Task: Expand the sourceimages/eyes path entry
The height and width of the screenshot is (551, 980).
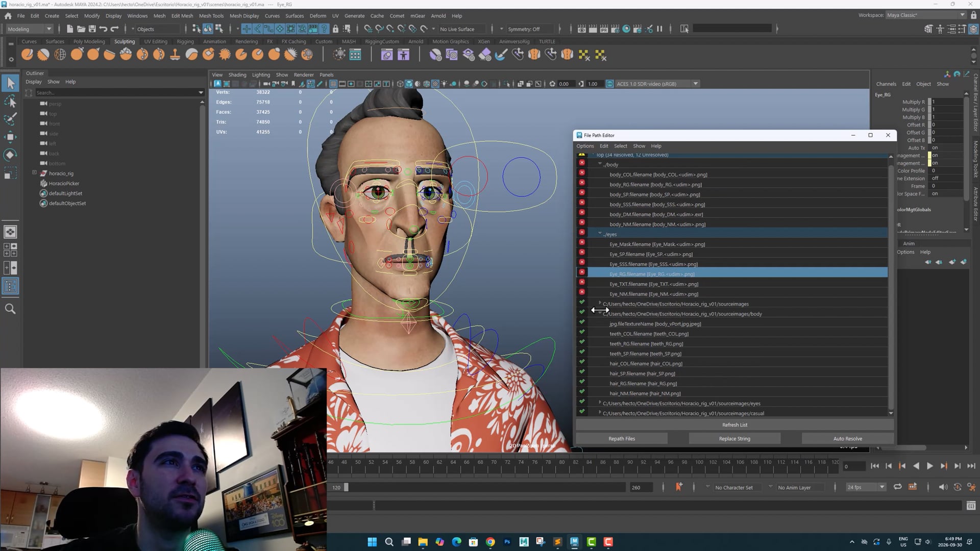Action: pos(600,403)
